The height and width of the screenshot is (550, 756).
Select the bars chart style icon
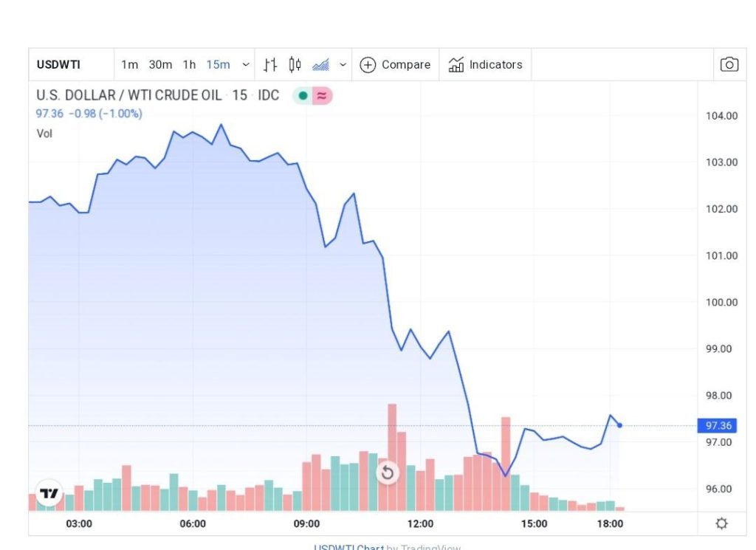pos(270,64)
